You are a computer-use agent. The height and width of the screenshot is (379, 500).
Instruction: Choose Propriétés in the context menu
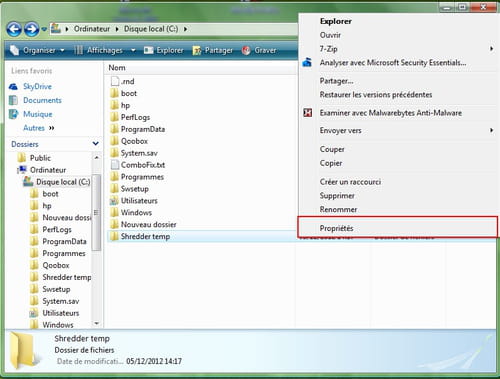[336, 228]
